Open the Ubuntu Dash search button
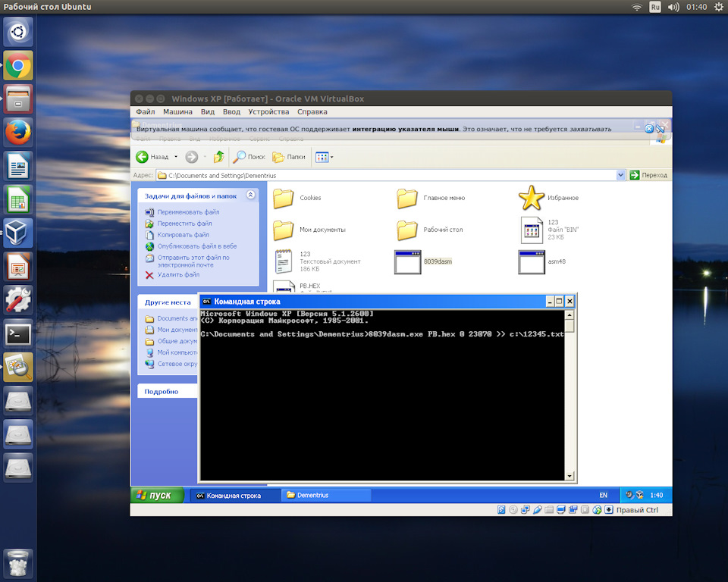The width and height of the screenshot is (728, 582). [18, 32]
